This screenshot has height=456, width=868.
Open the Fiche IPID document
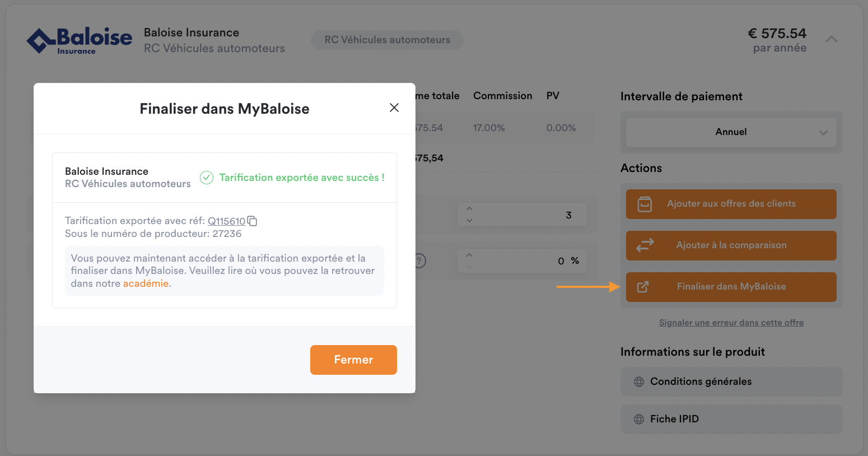click(x=731, y=419)
